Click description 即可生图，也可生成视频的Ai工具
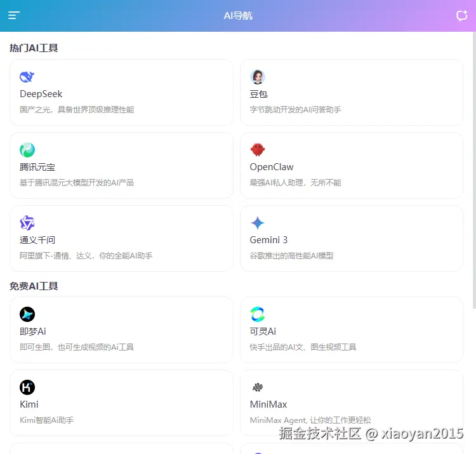This screenshot has width=476, height=454. pyautogui.click(x=77, y=347)
